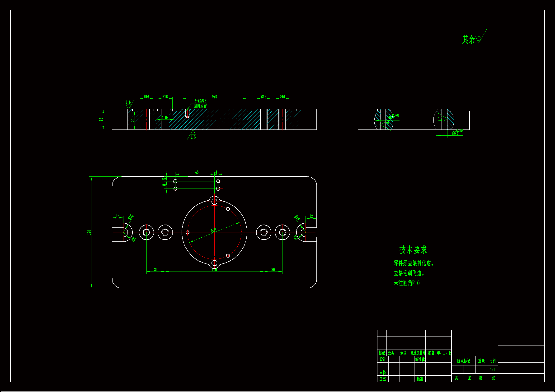555x392 pixels.
Task: Select the 零件须去除氧化皮 note line
Action: click(x=413, y=263)
